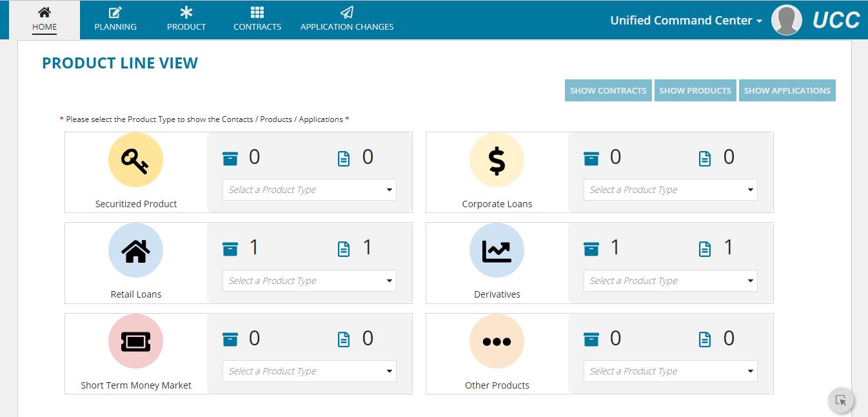Click the Corporate Loans dollar icon
Image resolution: width=868 pixels, height=417 pixels.
coord(497,160)
